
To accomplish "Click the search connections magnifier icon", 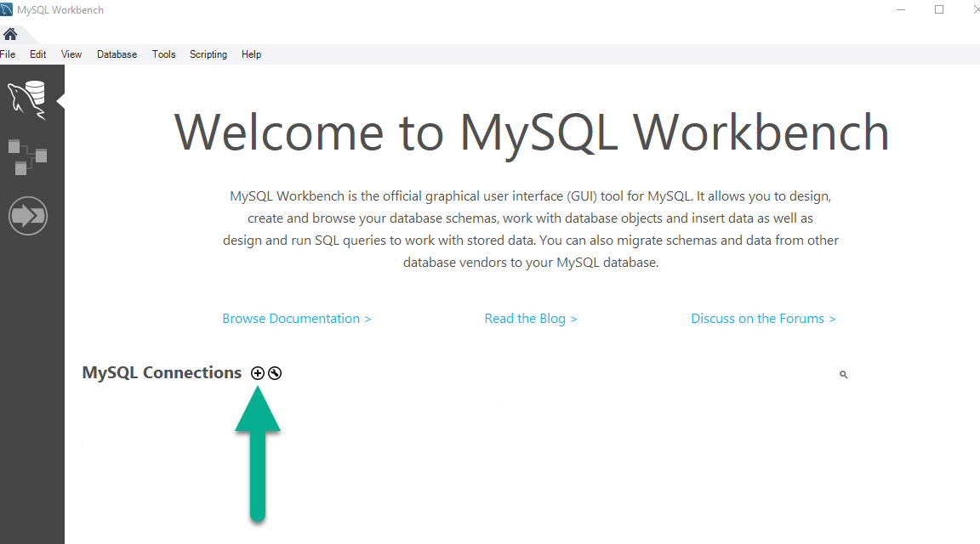I will pyautogui.click(x=843, y=374).
